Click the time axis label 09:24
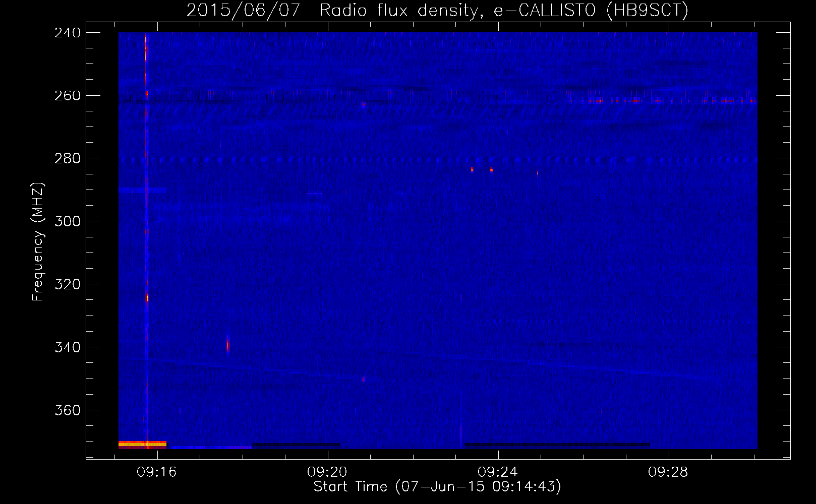This screenshot has width=816, height=504. pos(498,472)
